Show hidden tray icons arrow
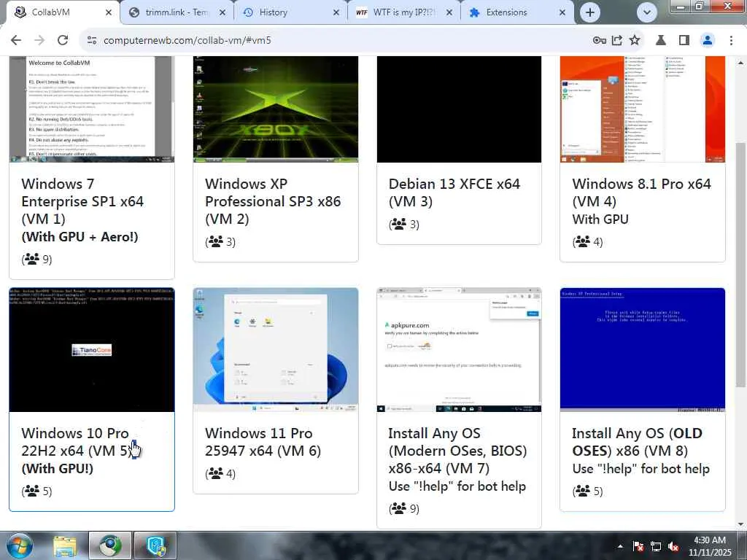Viewport: 747px width, 560px height. tap(620, 546)
